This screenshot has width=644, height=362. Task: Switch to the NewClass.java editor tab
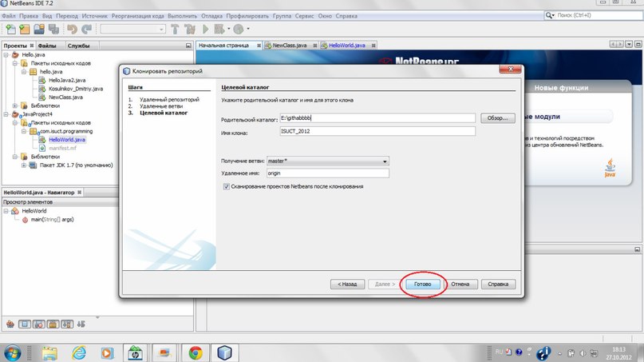tap(290, 46)
